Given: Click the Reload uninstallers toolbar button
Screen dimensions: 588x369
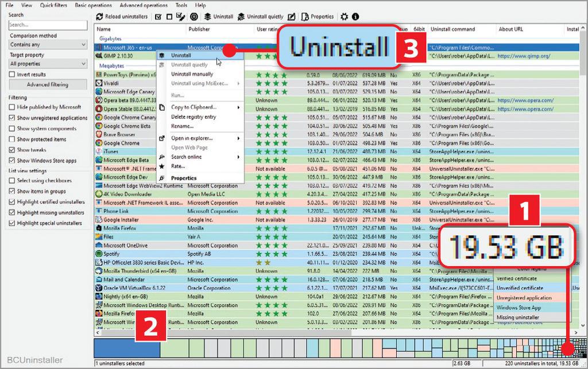Looking at the screenshot, I should (122, 17).
